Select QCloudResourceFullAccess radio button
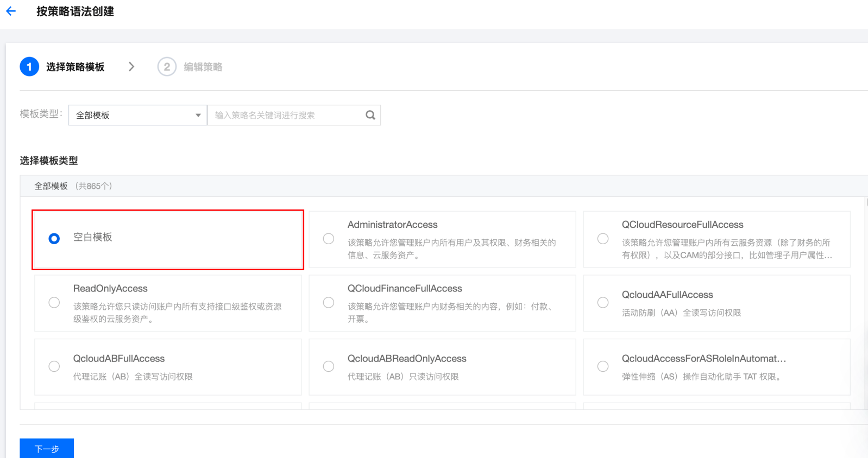 coord(603,239)
